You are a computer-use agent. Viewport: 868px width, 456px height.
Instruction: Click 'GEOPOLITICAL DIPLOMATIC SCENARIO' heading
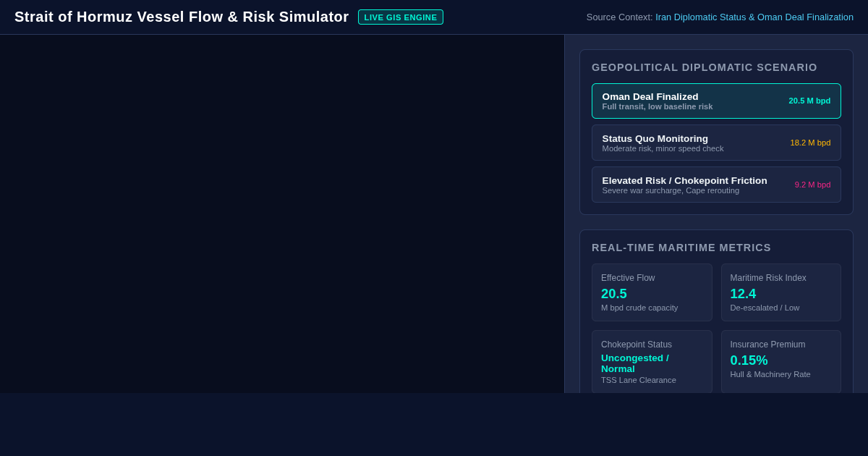[705, 67]
